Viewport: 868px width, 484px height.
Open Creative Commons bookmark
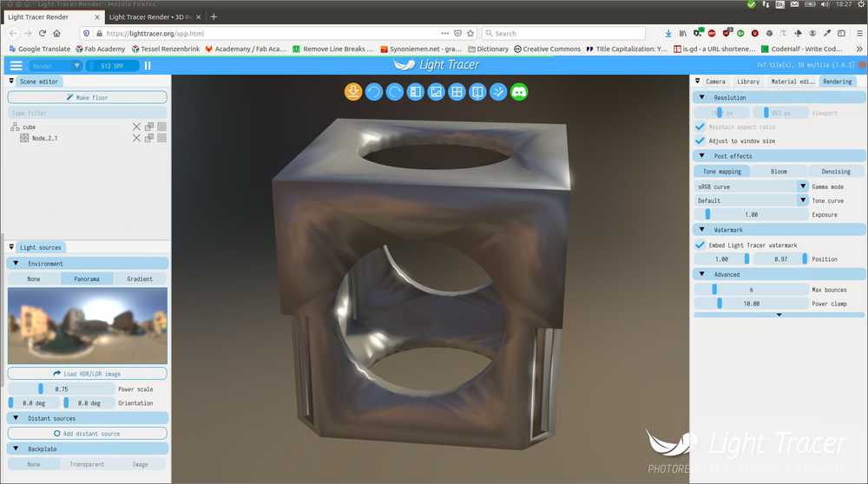pos(548,49)
